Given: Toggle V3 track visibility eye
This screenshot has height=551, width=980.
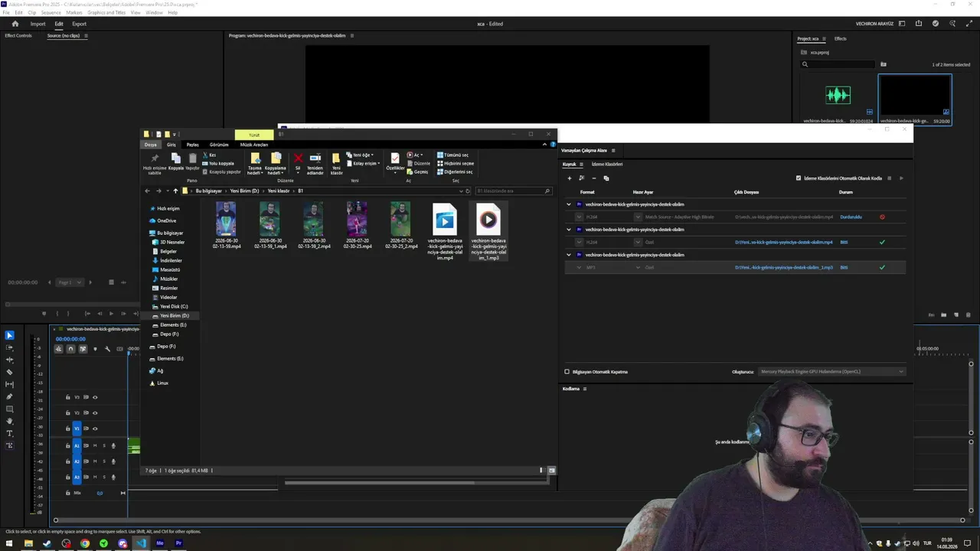Looking at the screenshot, I should 95,397.
